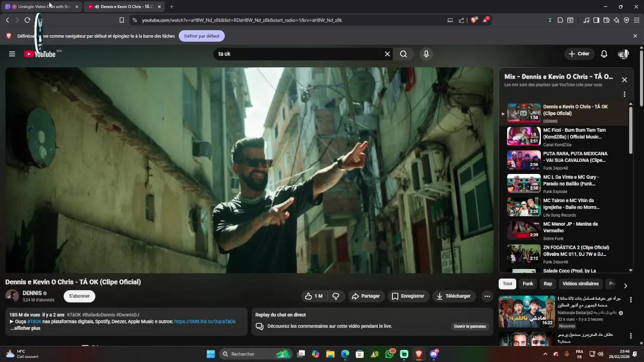Open Discord from the taskbar
This screenshot has height=362, width=644.
point(434,354)
